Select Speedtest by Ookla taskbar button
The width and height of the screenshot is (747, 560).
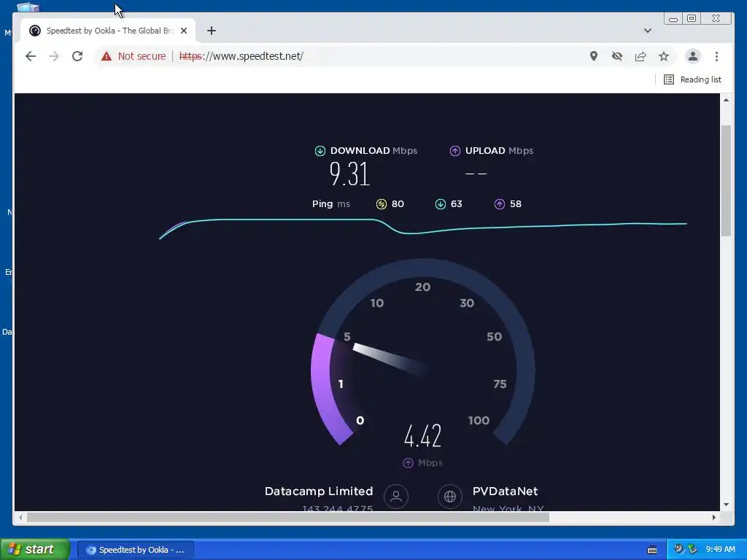click(136, 550)
